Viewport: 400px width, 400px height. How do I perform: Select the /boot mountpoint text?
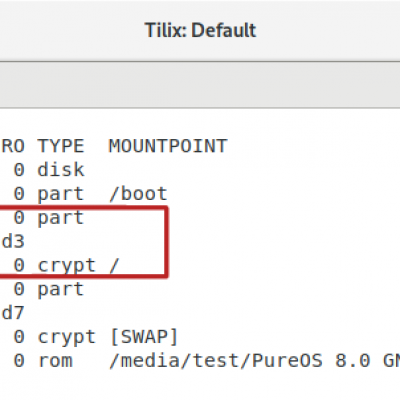coord(138,194)
